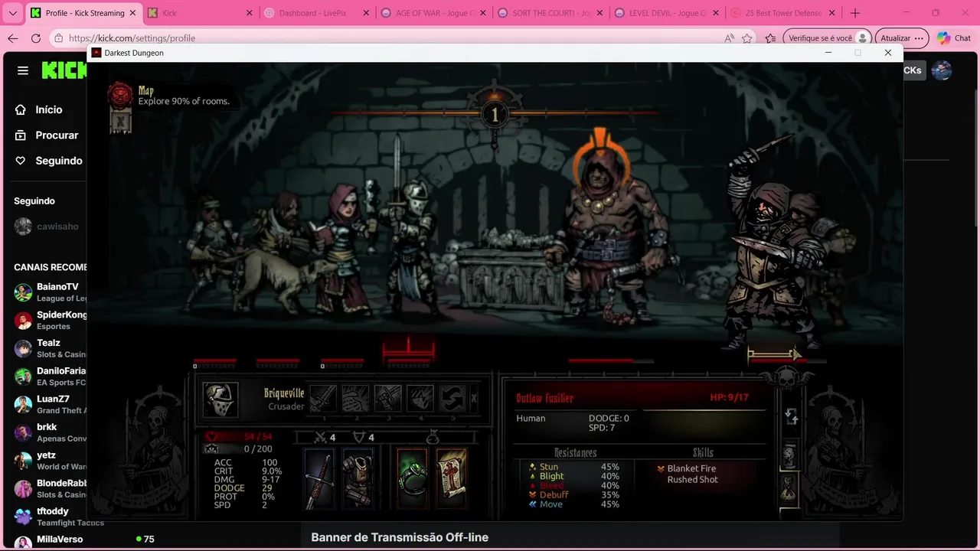The height and width of the screenshot is (551, 980).
Task: Click the browser back arrow
Action: point(13,38)
